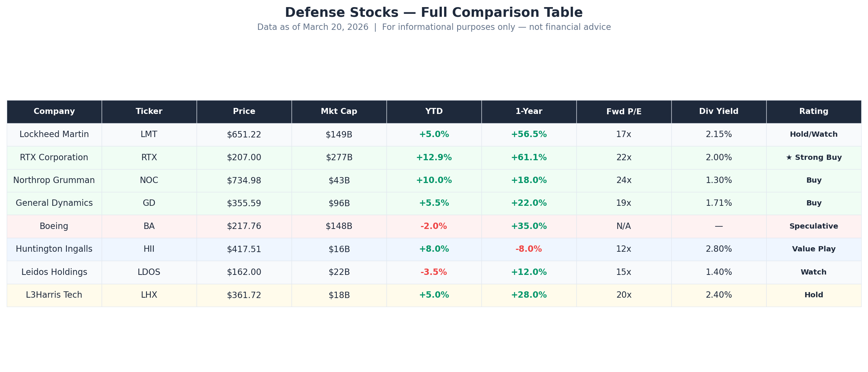
Task: Click the Rating column header
Action: click(813, 111)
